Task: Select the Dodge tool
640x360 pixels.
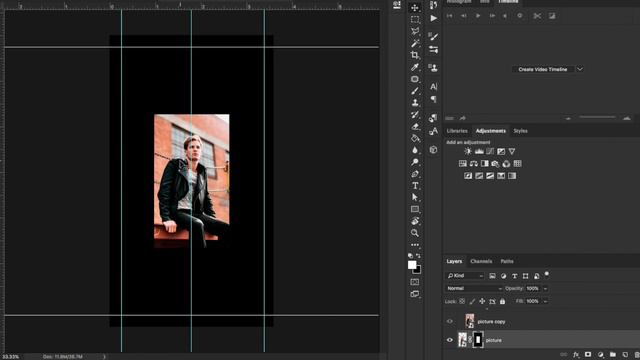Action: (x=415, y=162)
